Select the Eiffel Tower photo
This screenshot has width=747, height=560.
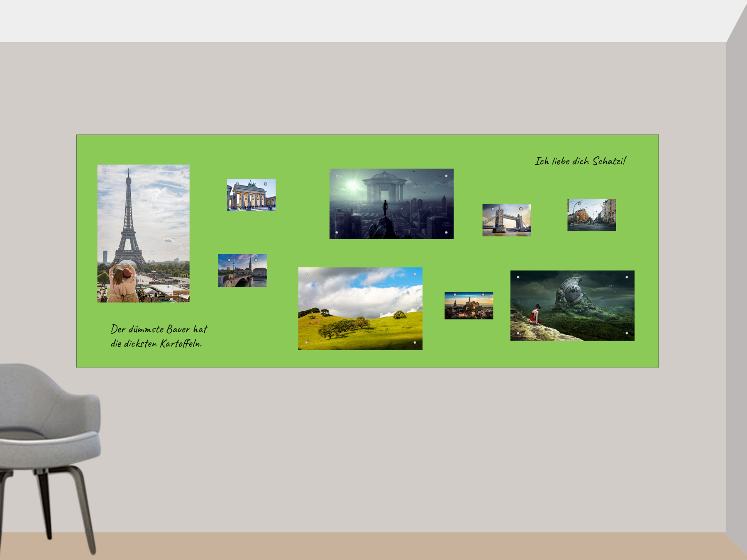(143, 233)
